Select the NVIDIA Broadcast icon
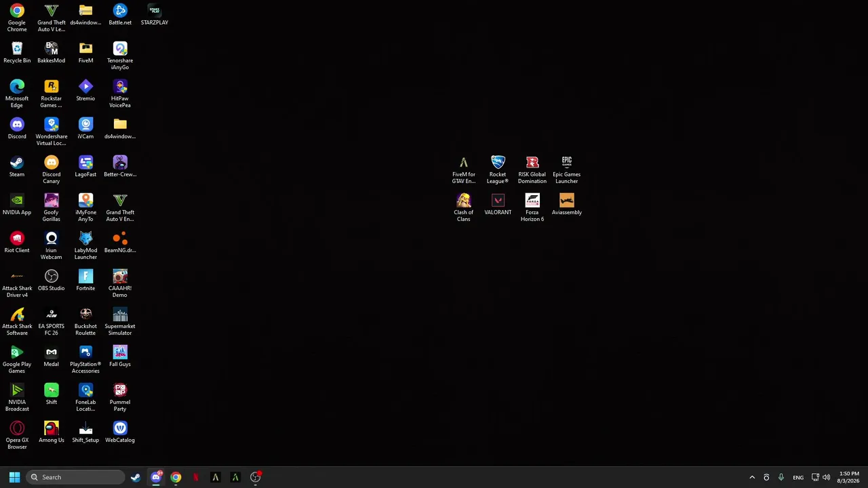 click(x=17, y=397)
